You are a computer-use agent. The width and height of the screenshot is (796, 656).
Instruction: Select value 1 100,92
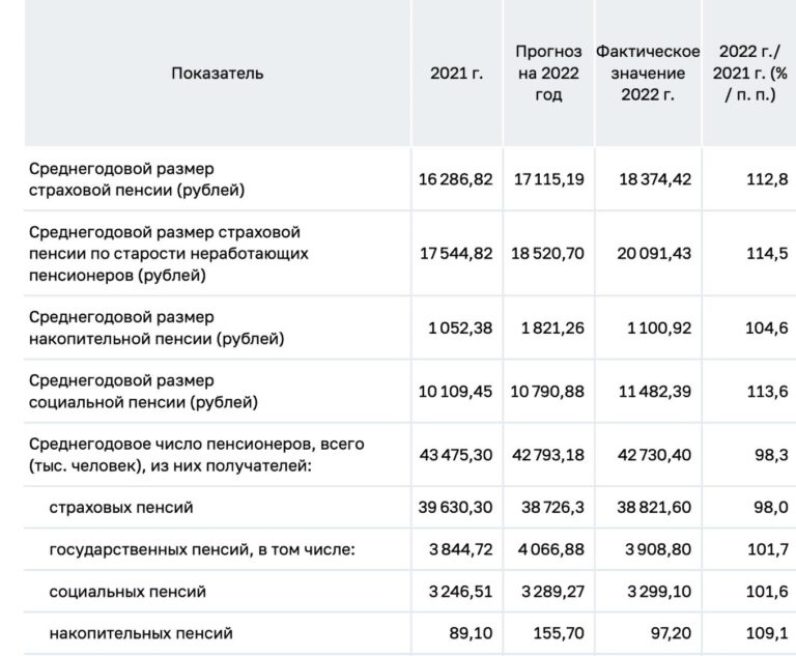click(659, 328)
